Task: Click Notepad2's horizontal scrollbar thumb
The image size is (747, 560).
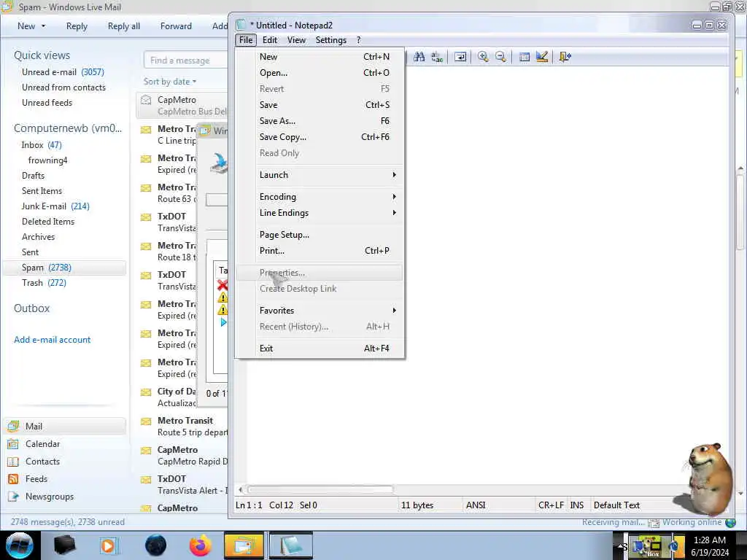Action: point(320,489)
